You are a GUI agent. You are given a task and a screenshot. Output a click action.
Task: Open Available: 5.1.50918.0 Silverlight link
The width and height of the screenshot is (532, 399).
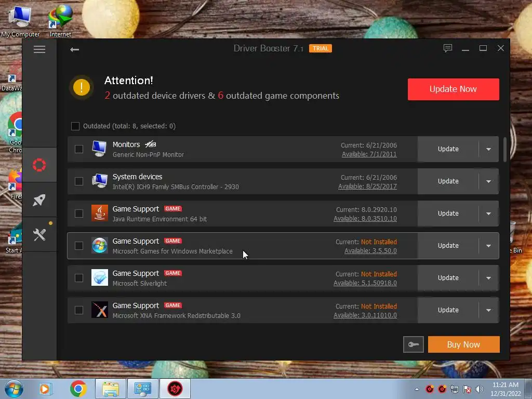coord(365,283)
